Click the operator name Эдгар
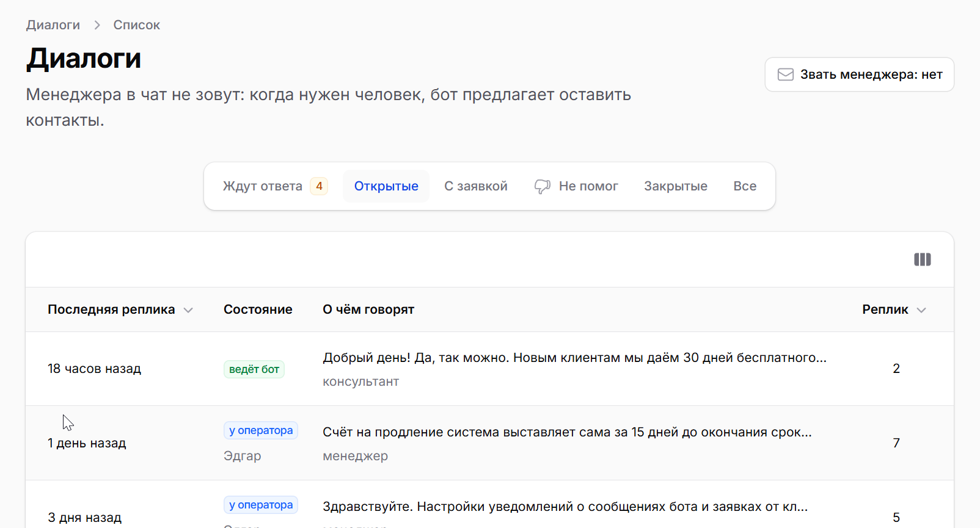The image size is (980, 528). coord(243,456)
